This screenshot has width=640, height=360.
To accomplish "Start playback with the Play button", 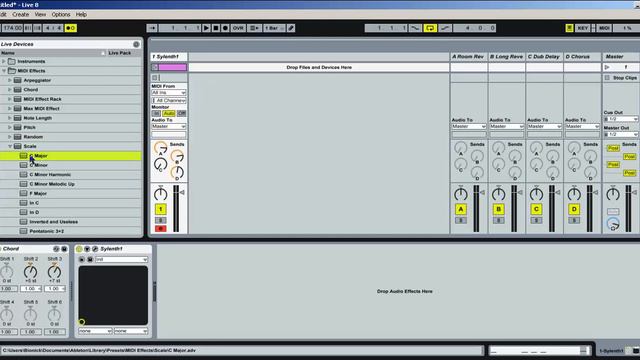I will (x=206, y=28).
